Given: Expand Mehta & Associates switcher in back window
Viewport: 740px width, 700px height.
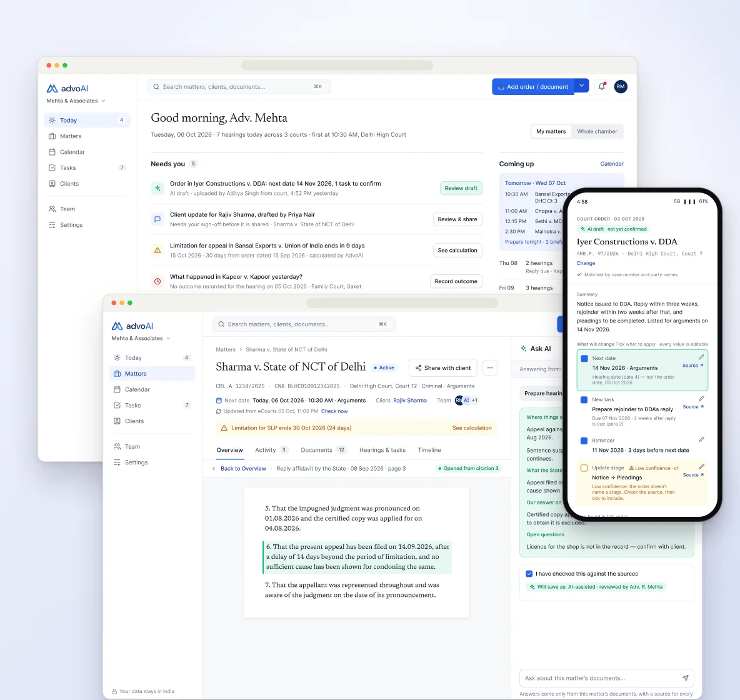Looking at the screenshot, I should (76, 101).
